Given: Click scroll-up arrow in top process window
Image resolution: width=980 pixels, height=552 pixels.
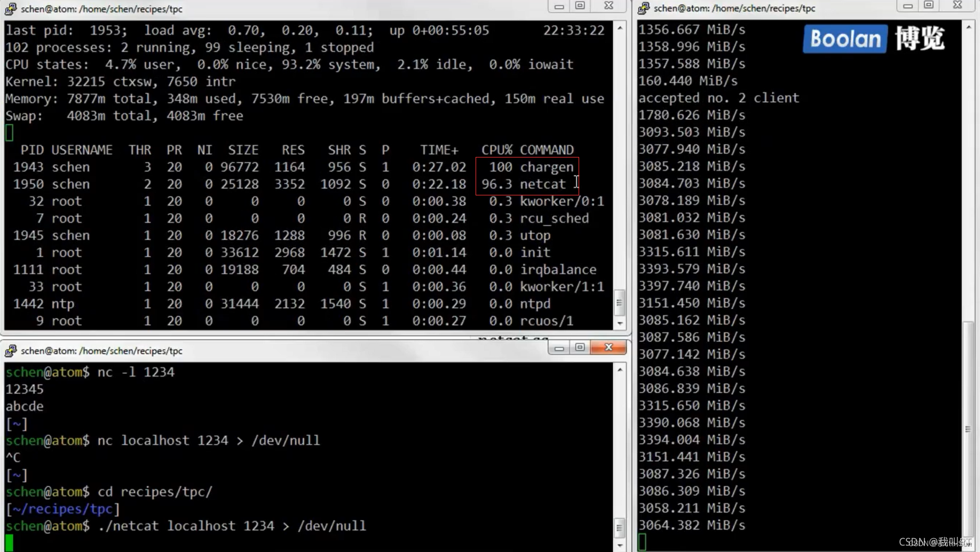Looking at the screenshot, I should point(620,27).
